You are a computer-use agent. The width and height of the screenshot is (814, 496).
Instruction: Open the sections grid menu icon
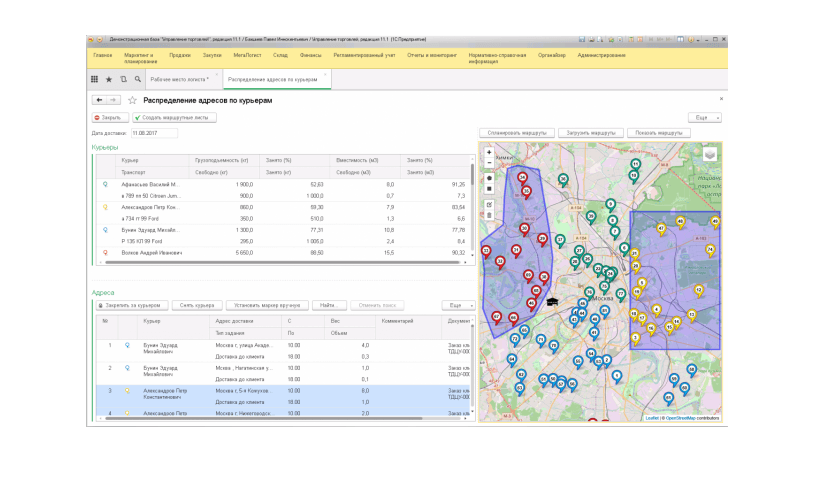tap(94, 79)
